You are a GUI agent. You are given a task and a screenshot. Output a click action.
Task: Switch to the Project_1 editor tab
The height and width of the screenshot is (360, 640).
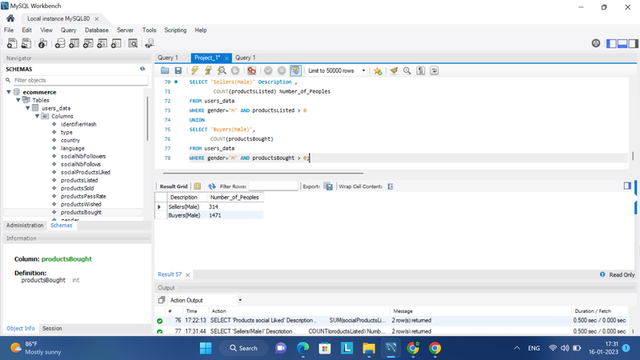207,58
